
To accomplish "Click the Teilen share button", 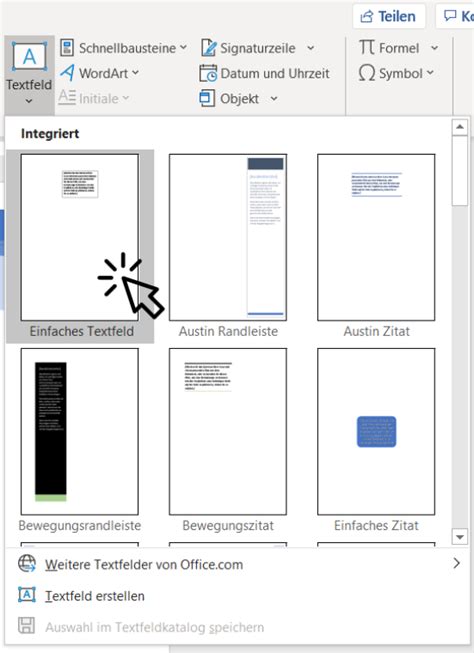I will [389, 16].
